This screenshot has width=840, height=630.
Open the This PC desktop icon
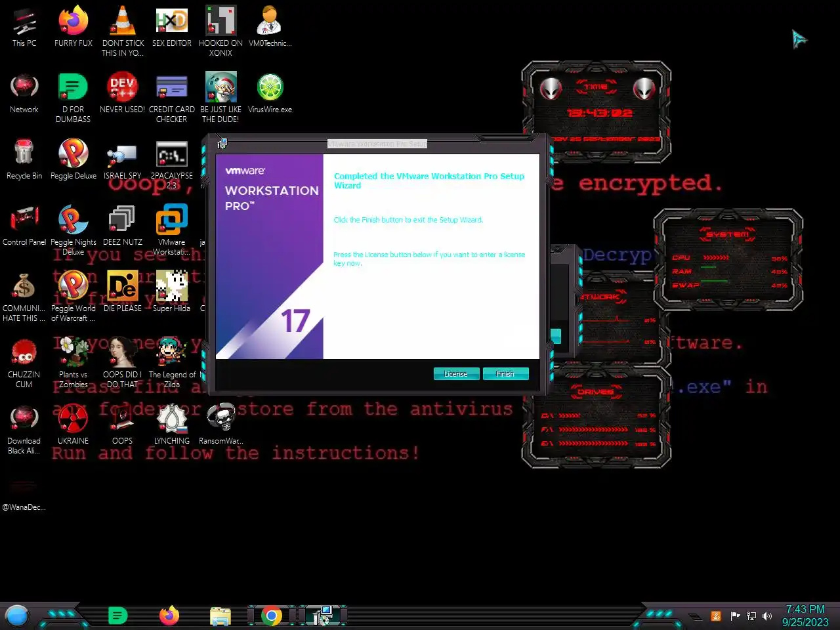click(24, 27)
